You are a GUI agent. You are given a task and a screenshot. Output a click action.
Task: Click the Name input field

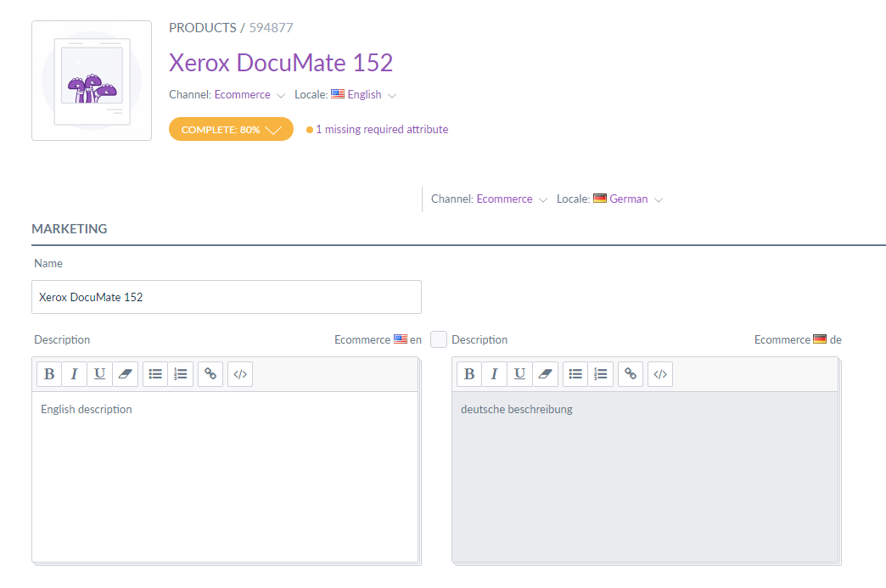pyautogui.click(x=227, y=297)
